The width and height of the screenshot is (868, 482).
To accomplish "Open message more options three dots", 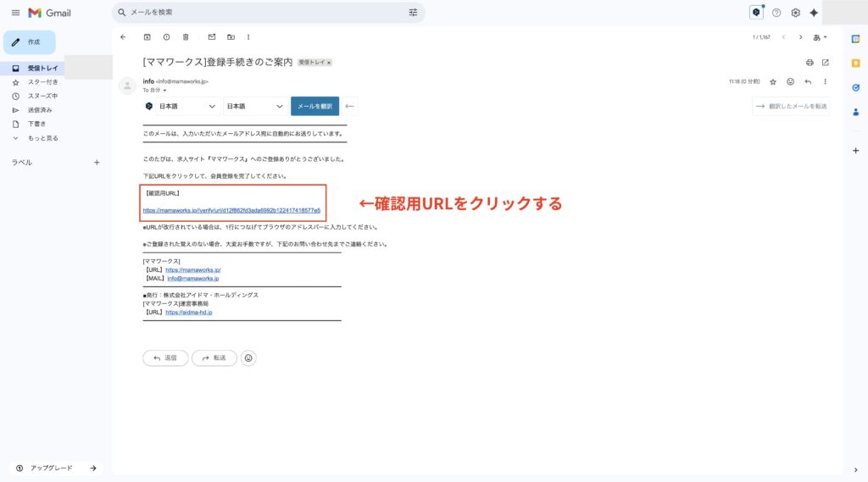I will point(826,82).
